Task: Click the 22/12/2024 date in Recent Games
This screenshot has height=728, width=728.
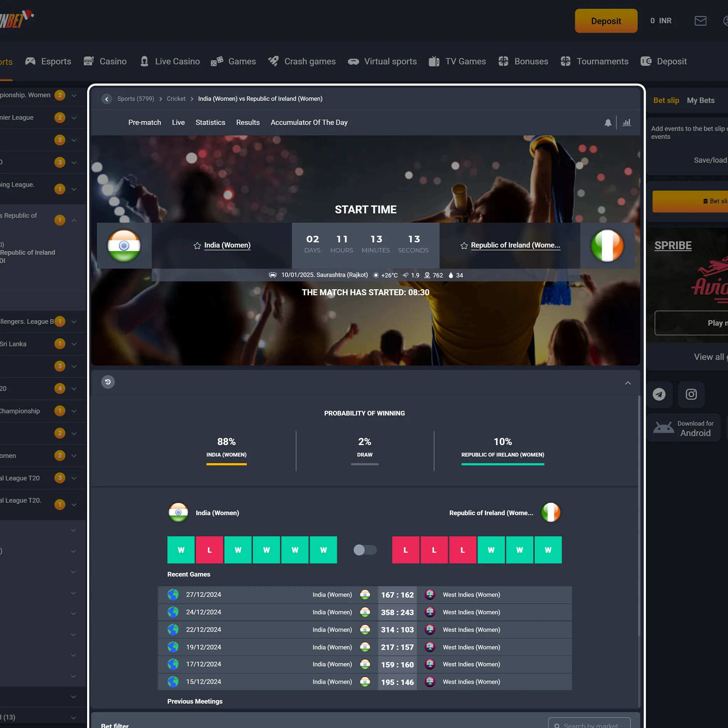Action: [203, 630]
